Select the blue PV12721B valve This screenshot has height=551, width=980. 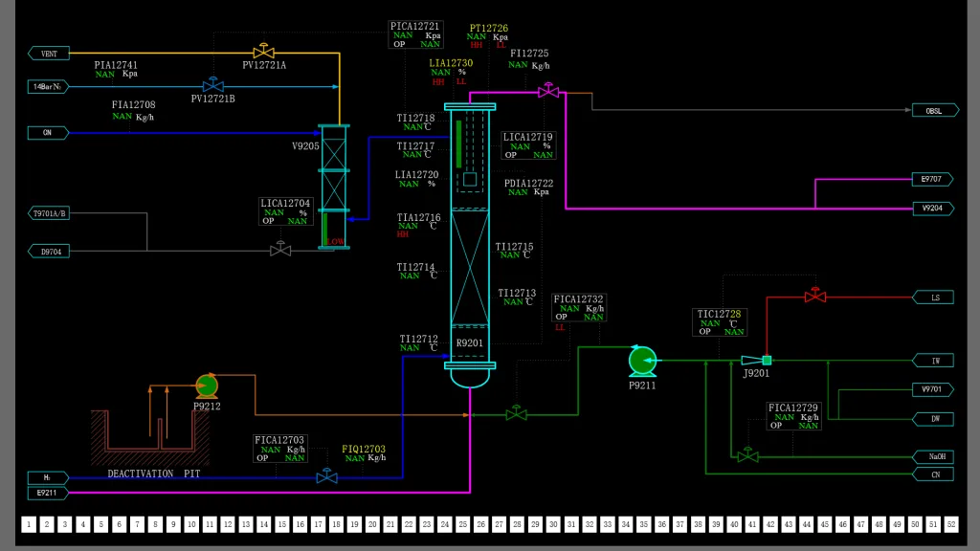pyautogui.click(x=212, y=86)
